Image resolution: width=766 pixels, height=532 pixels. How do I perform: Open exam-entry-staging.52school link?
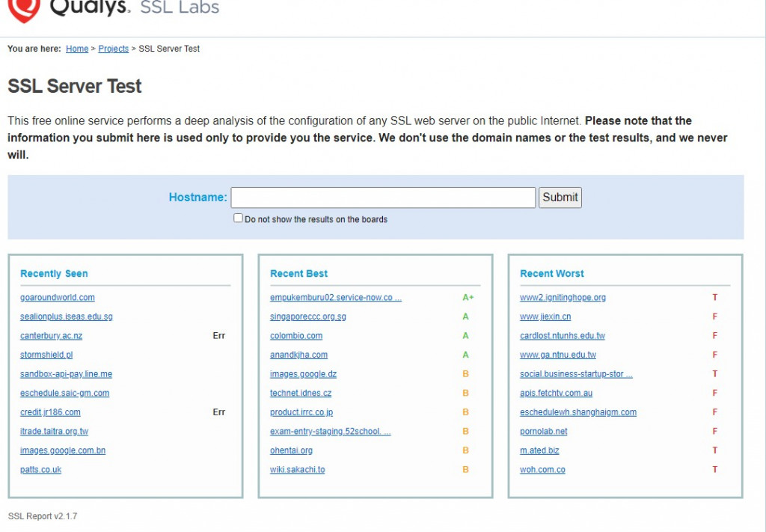(330, 431)
